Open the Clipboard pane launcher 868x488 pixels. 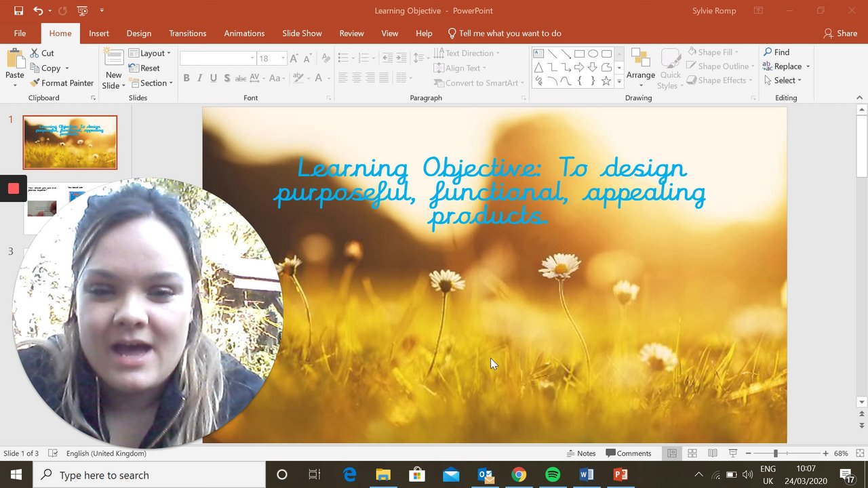(94, 98)
